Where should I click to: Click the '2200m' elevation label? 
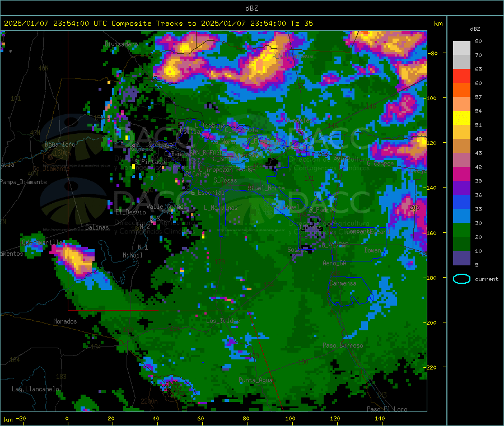[149, 401]
